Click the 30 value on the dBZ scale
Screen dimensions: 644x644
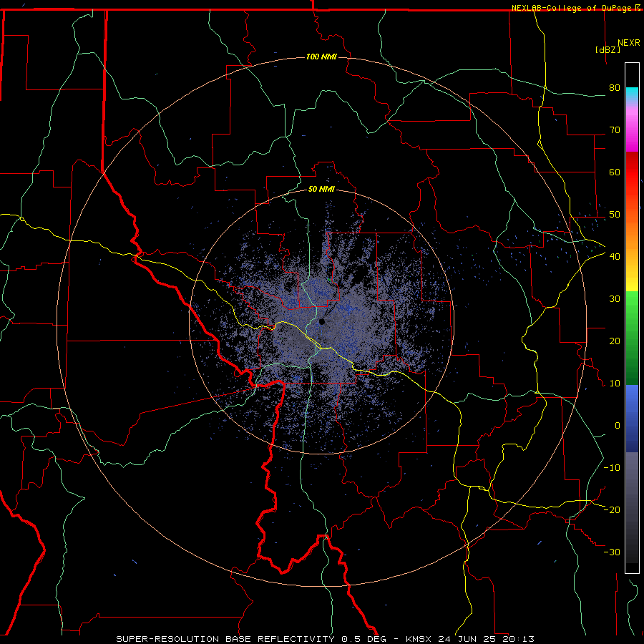(615, 298)
